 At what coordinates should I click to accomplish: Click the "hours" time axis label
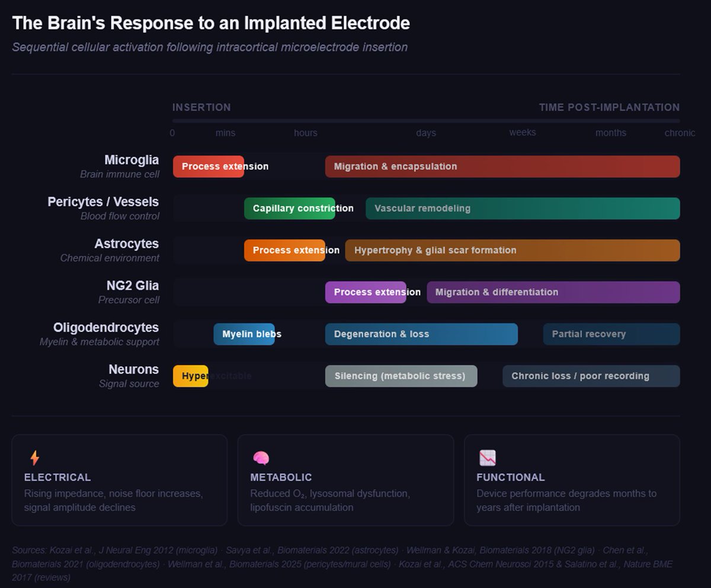point(305,133)
